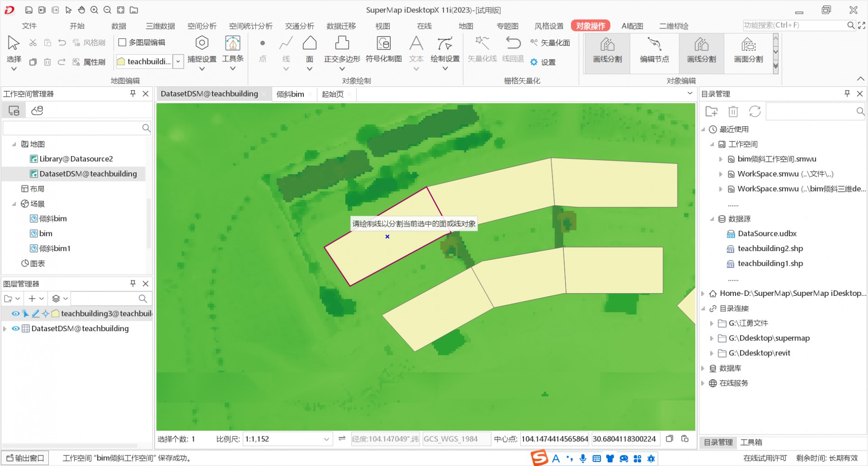Click the swap arrows icon in map status bar

(x=342, y=439)
